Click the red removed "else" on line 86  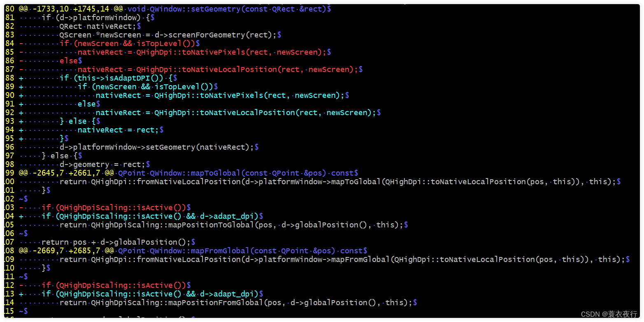[x=69, y=61]
